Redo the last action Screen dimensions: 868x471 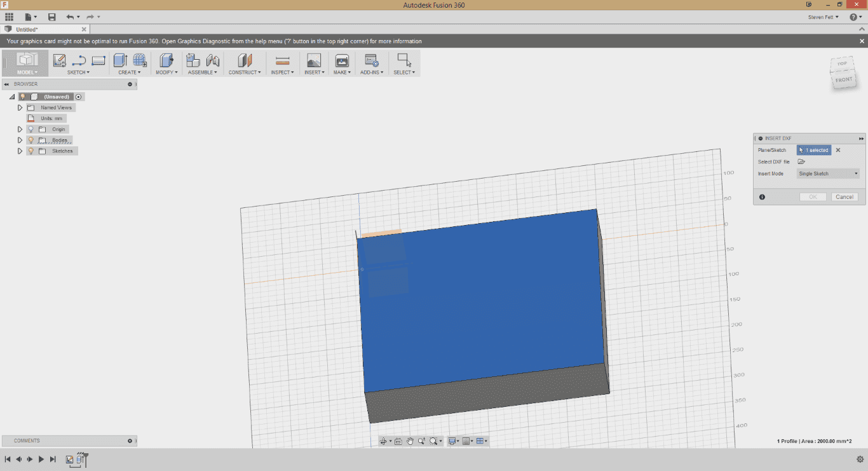[x=90, y=17]
